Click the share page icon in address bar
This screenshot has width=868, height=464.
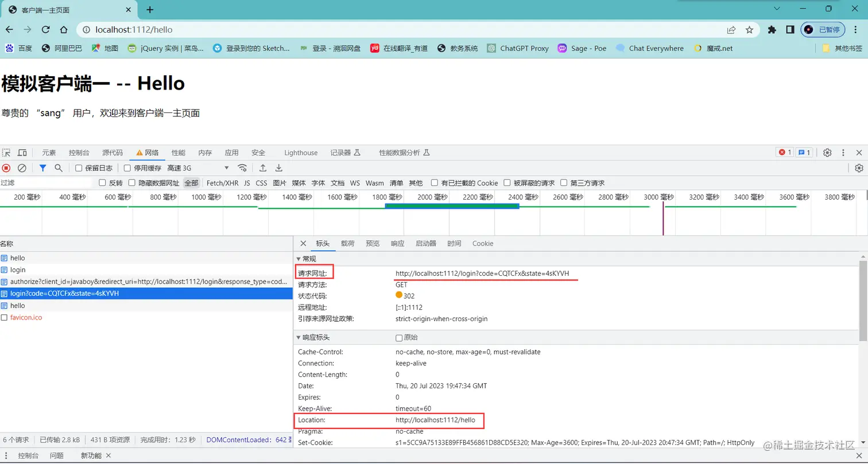[x=731, y=30]
